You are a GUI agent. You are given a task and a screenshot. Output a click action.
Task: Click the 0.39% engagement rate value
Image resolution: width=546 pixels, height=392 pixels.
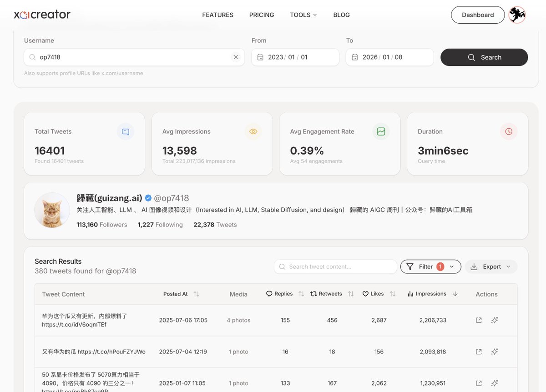coord(307,151)
